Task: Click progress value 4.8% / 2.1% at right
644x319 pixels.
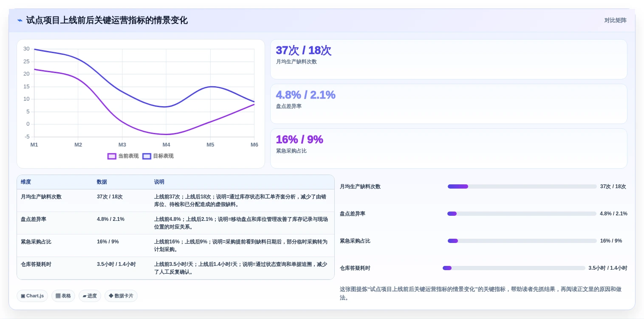Action: click(613, 214)
